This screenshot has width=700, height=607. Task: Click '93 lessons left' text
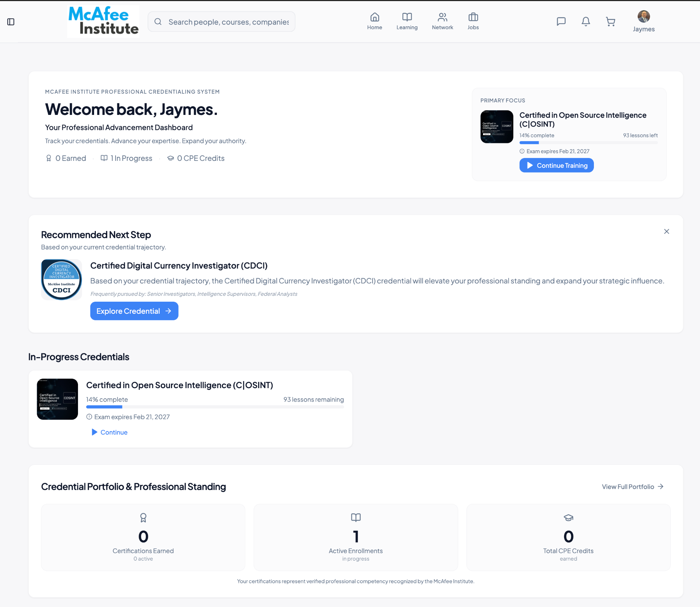pyautogui.click(x=640, y=135)
